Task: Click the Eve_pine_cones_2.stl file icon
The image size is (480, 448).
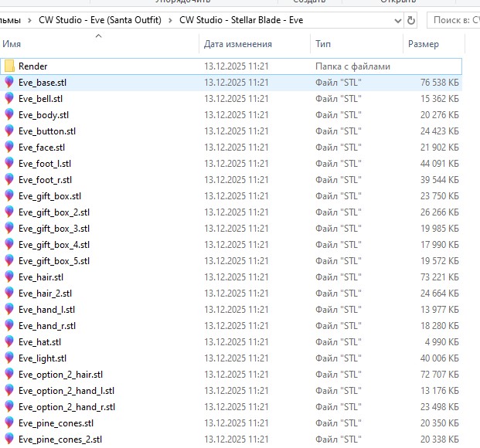Action: tap(9, 440)
